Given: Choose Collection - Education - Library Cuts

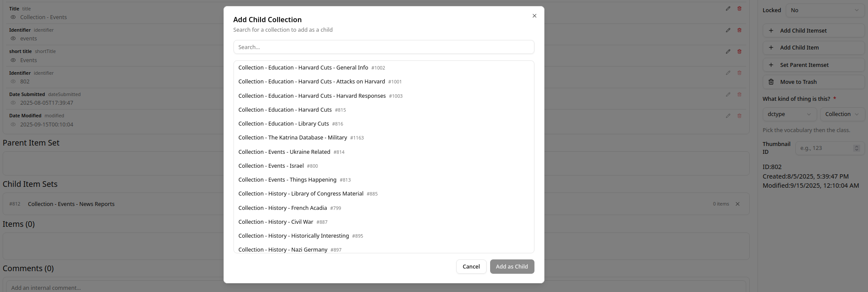Looking at the screenshot, I should pos(384,124).
